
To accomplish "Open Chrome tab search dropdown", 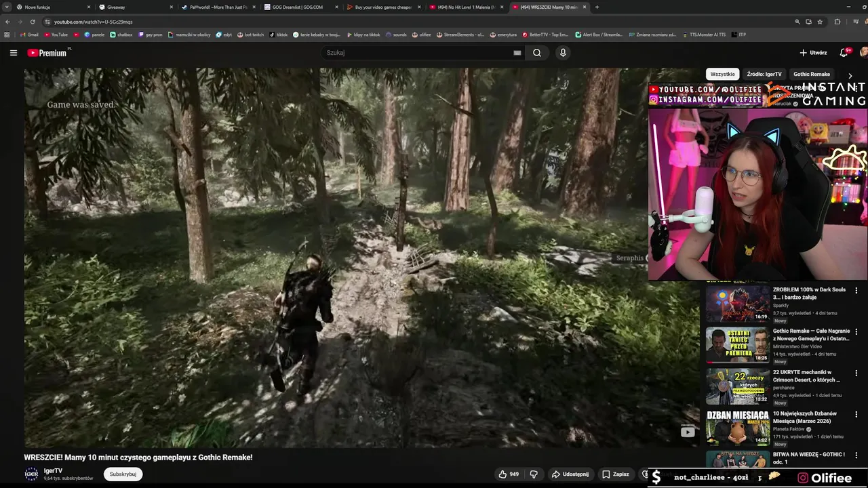I will 7,7.
